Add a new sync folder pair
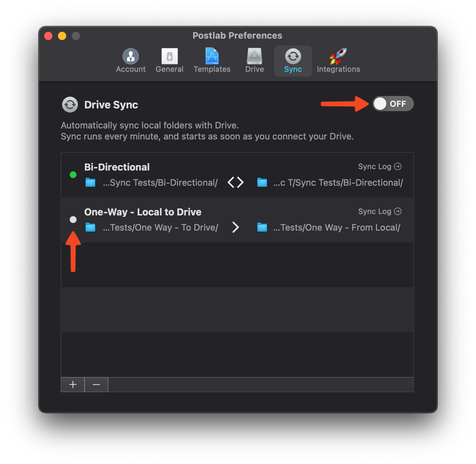Screen dimensions: 476x464 73,385
